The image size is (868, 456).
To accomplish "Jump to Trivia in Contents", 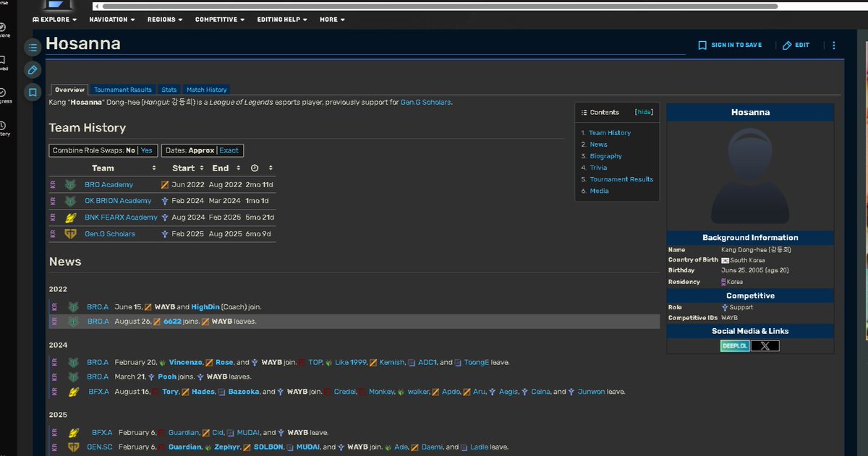I will (x=598, y=168).
